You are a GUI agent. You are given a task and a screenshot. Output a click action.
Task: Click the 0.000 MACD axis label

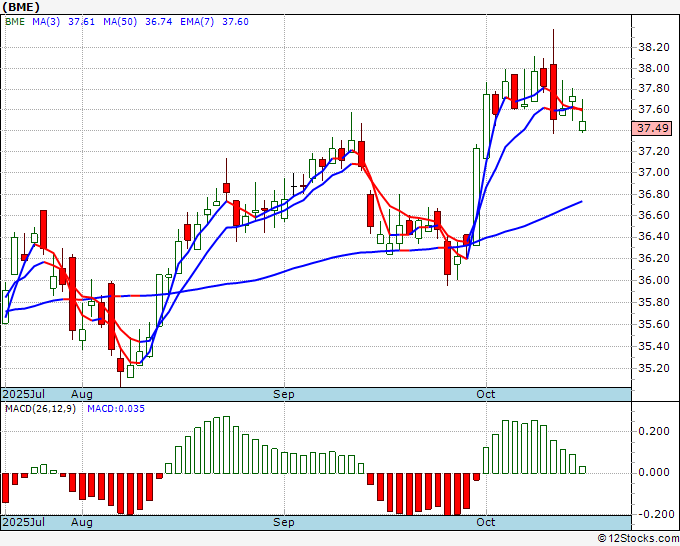pyautogui.click(x=654, y=472)
